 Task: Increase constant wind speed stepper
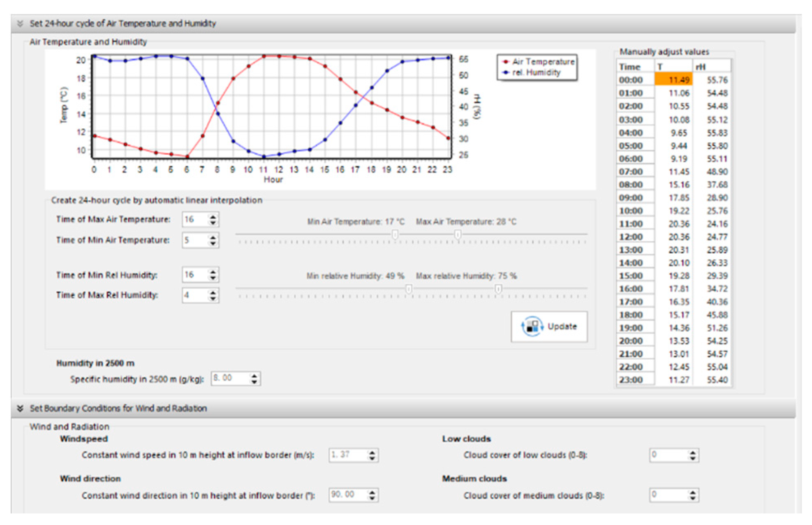coord(372,452)
